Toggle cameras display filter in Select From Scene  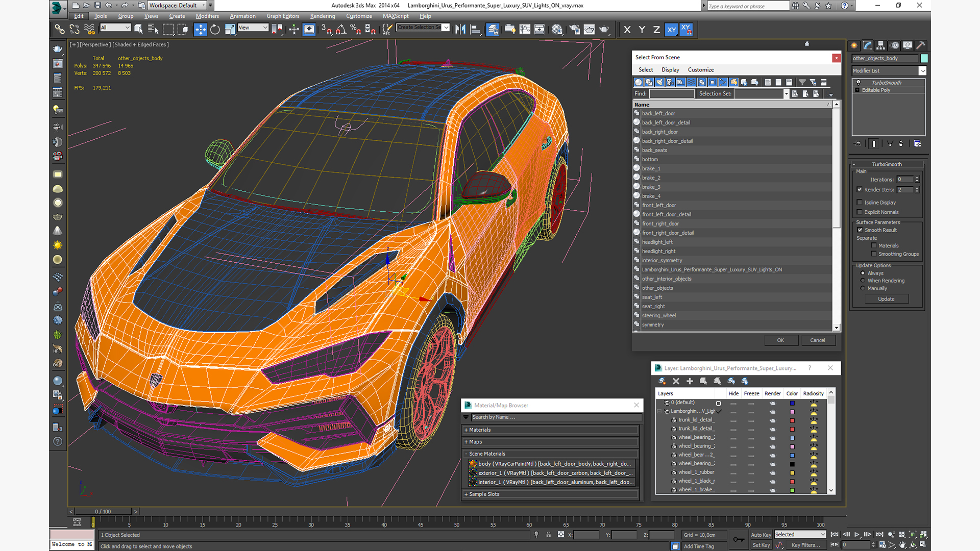coord(670,82)
